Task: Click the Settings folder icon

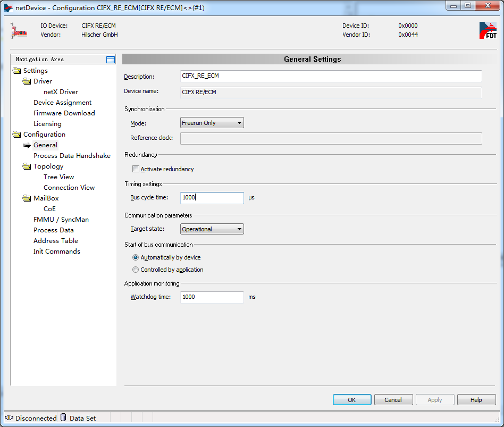Action: coord(16,70)
